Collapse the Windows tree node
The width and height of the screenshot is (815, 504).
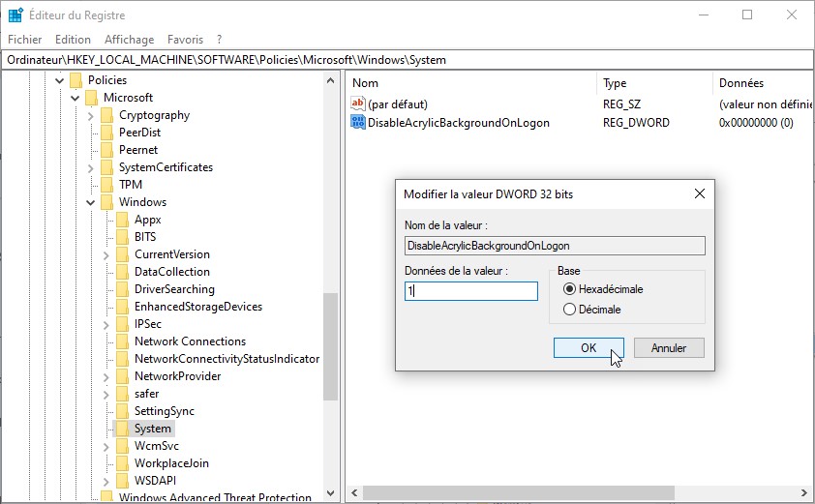91,202
